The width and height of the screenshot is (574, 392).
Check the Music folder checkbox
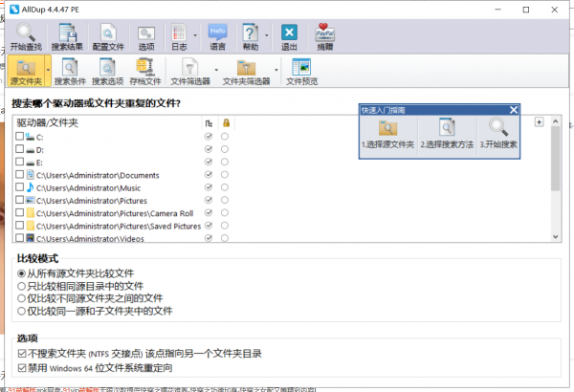20,187
